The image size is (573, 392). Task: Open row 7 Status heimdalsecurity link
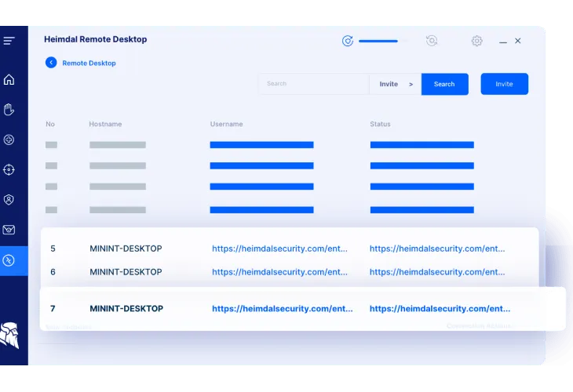(440, 308)
